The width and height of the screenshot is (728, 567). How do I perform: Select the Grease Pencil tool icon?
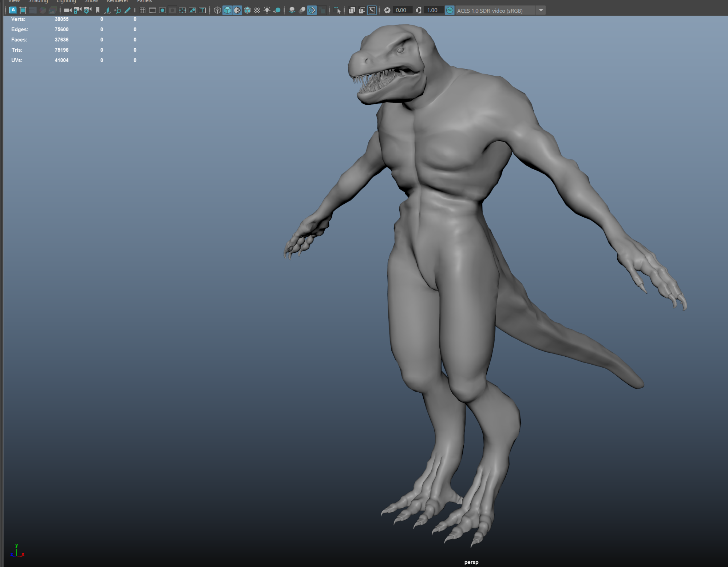tap(127, 10)
